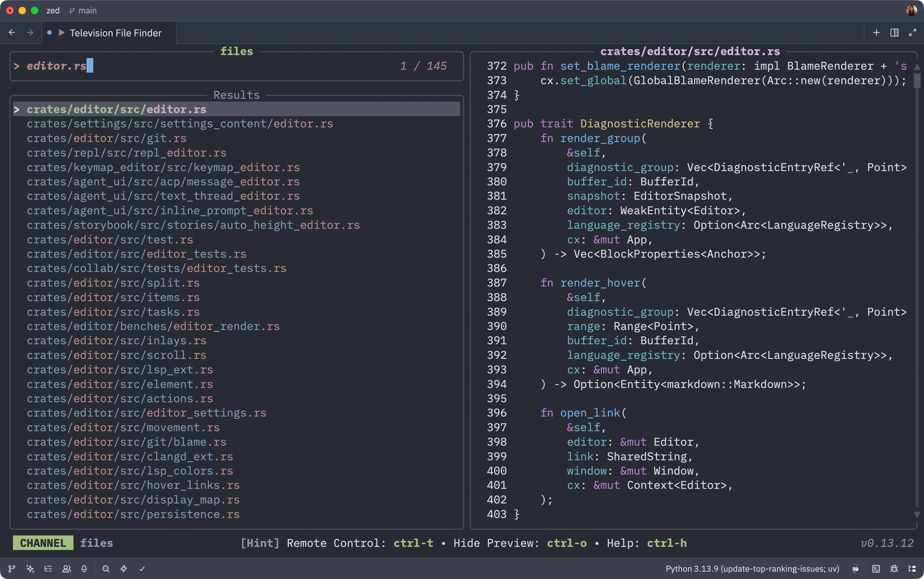Open Python 3.13.9 toolchain selector
924x579 pixels.
752,569
